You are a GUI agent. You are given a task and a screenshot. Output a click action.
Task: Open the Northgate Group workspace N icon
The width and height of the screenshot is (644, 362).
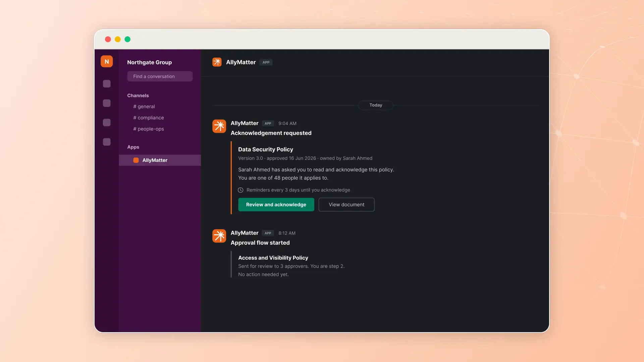pos(107,61)
